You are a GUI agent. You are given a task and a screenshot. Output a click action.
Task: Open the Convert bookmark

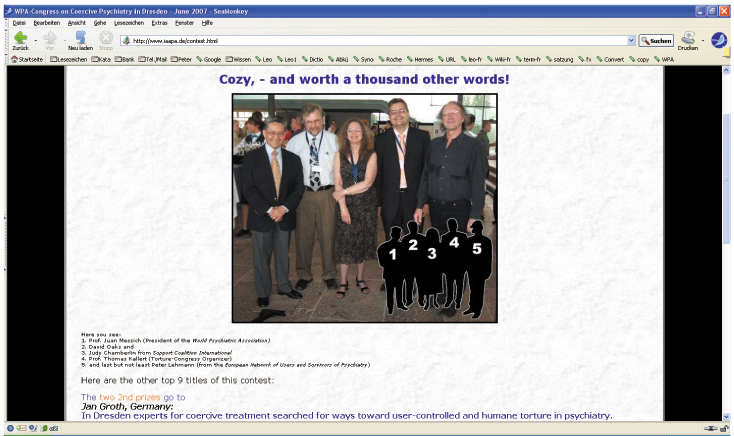610,59
